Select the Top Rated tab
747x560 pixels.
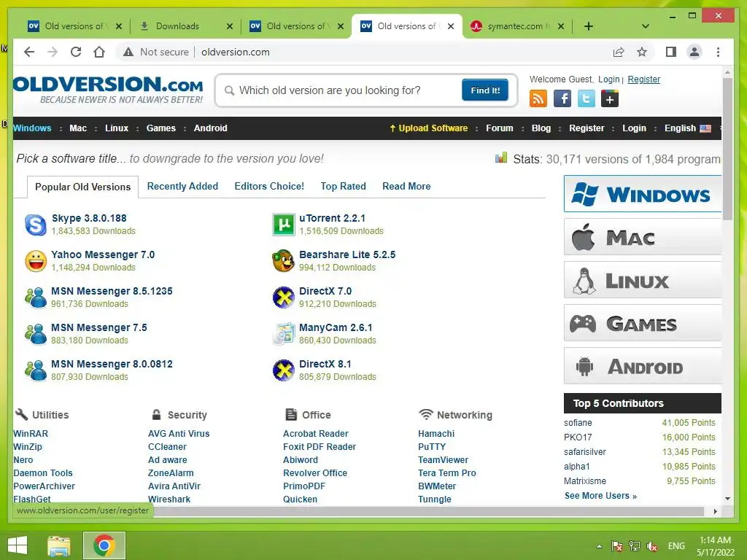pyautogui.click(x=343, y=186)
